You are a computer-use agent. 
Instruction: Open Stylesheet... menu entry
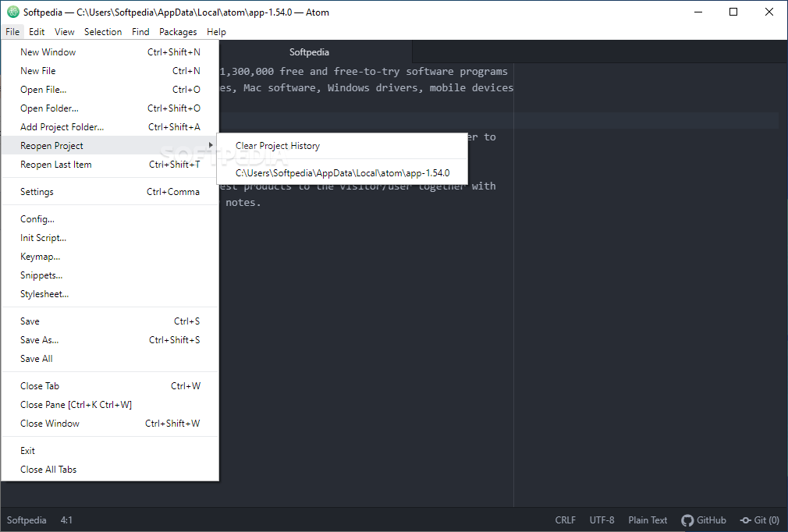(110, 294)
